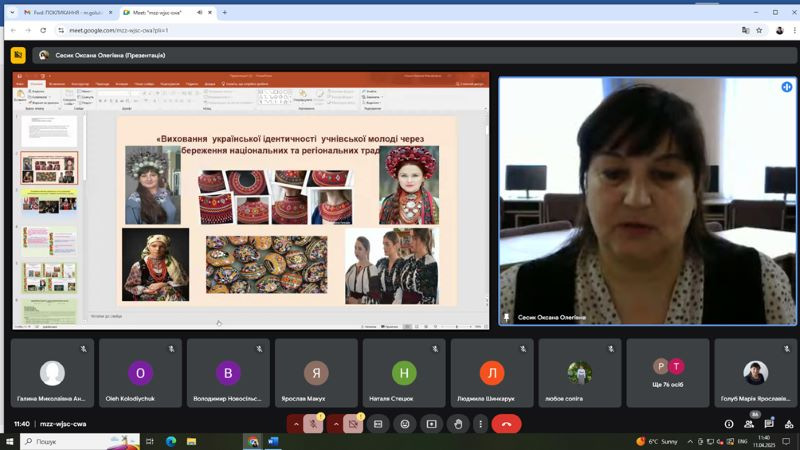Select the Володимир Новосільс... participant tile
The width and height of the screenshot is (800, 450).
[228, 373]
